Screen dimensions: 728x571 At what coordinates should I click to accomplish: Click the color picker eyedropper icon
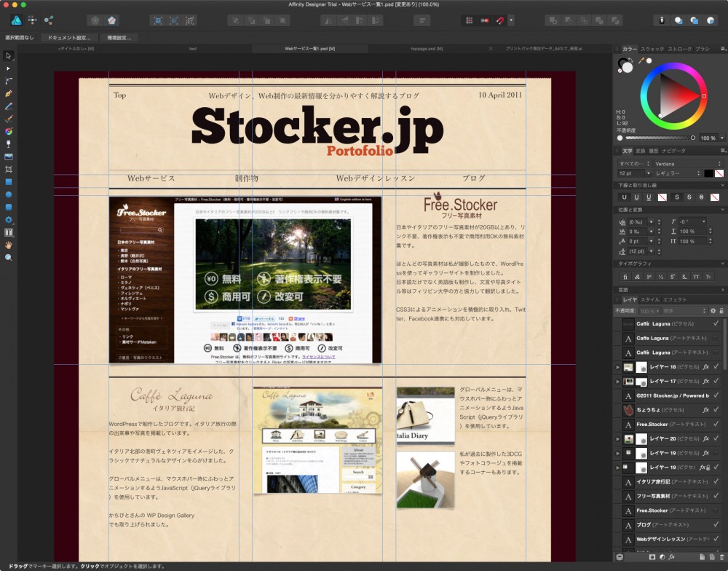641,61
